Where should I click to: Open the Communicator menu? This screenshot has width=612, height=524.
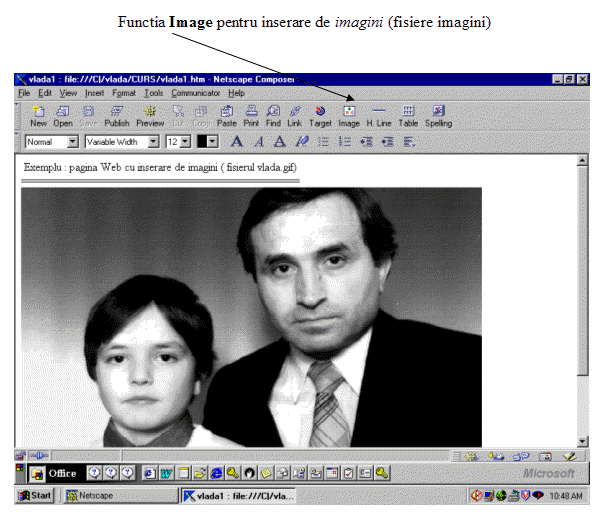(195, 92)
